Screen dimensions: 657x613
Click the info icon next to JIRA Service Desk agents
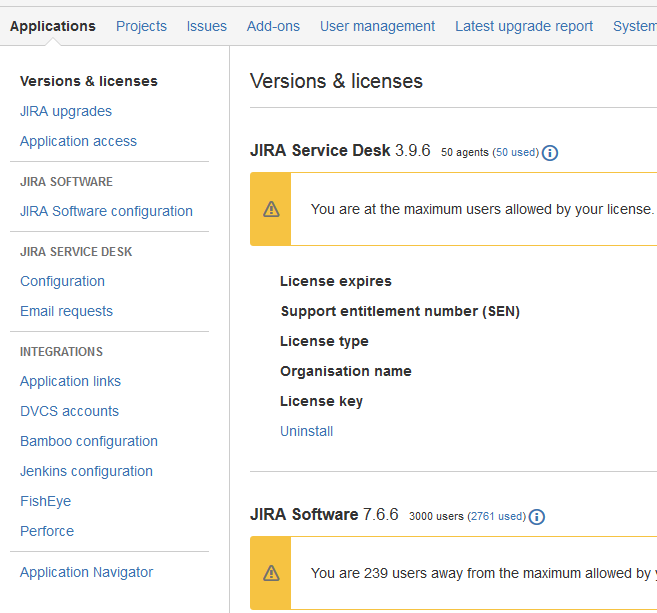point(550,153)
